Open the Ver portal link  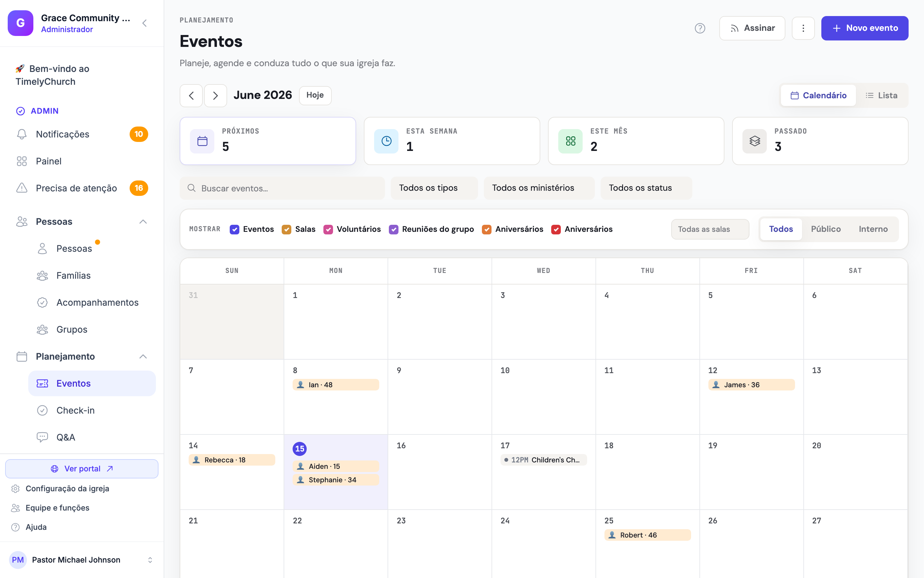[82, 469]
